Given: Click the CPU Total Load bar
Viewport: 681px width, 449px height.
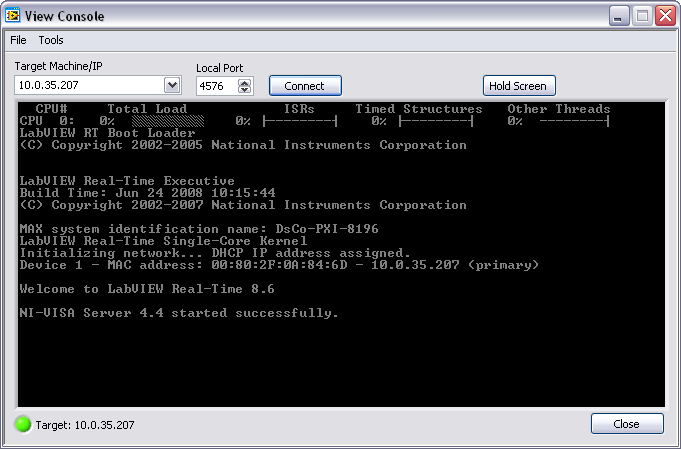Looking at the screenshot, I should 167,121.
